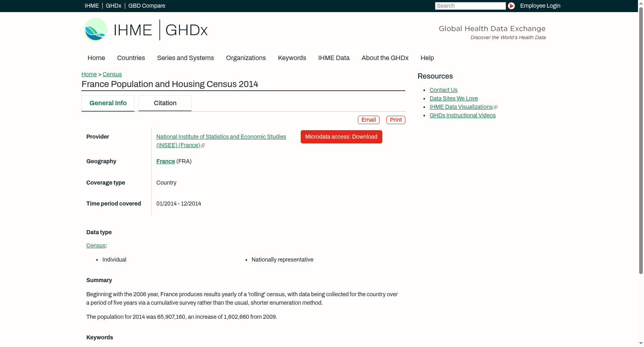Viewport: 644px width, 347px height.
Task: Open the Countries menu
Action: pyautogui.click(x=131, y=58)
